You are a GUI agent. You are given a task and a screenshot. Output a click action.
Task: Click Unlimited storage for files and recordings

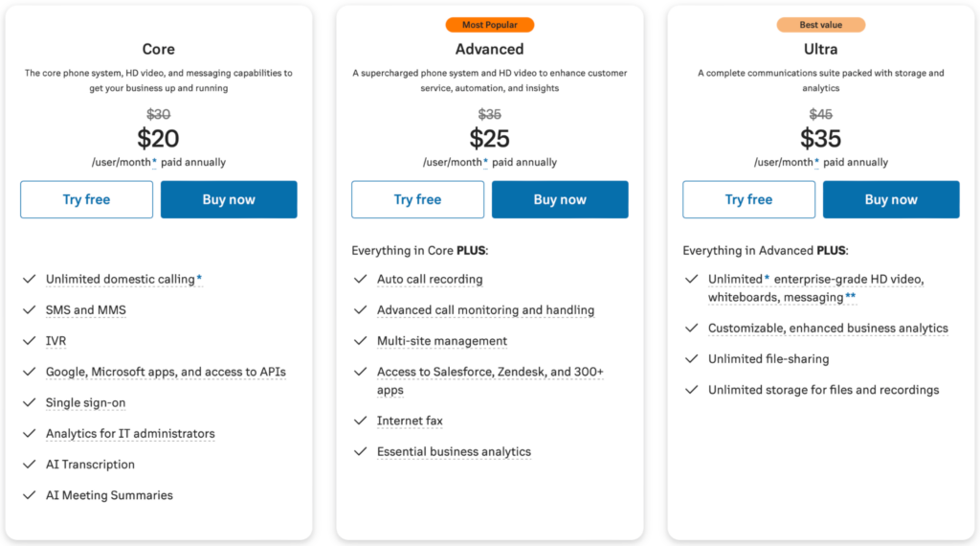coord(823,390)
